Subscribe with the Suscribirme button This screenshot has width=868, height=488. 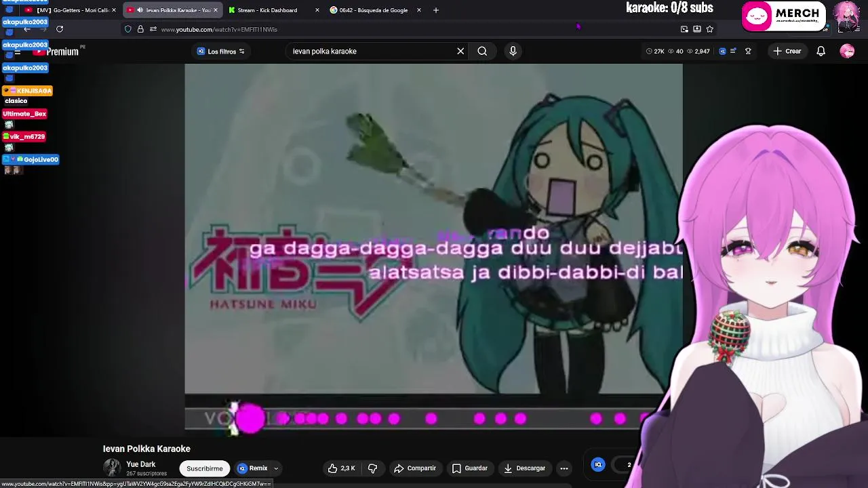(x=205, y=468)
